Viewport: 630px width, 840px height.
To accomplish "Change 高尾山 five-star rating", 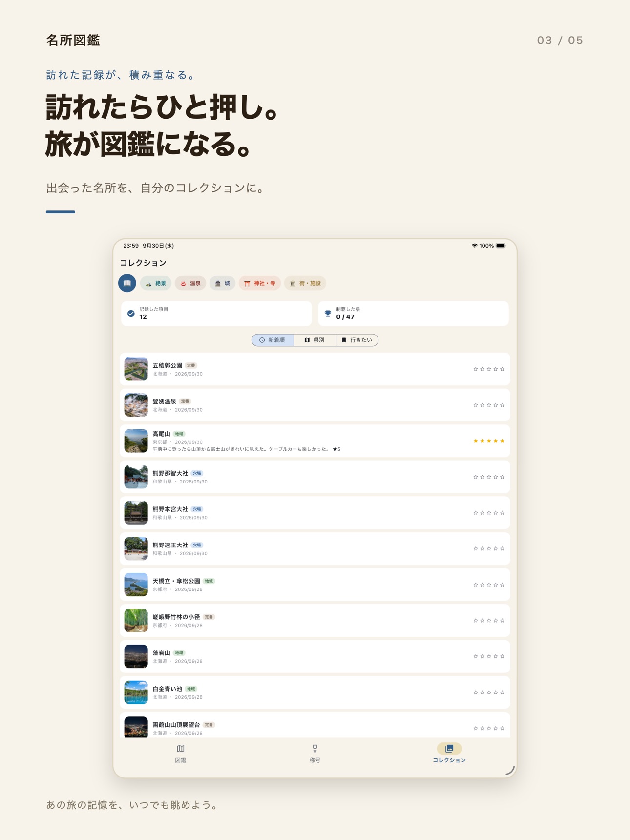I will (x=489, y=441).
